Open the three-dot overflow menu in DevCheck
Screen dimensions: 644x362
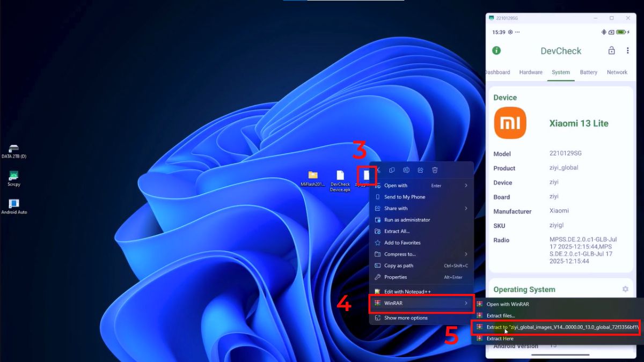click(x=627, y=50)
